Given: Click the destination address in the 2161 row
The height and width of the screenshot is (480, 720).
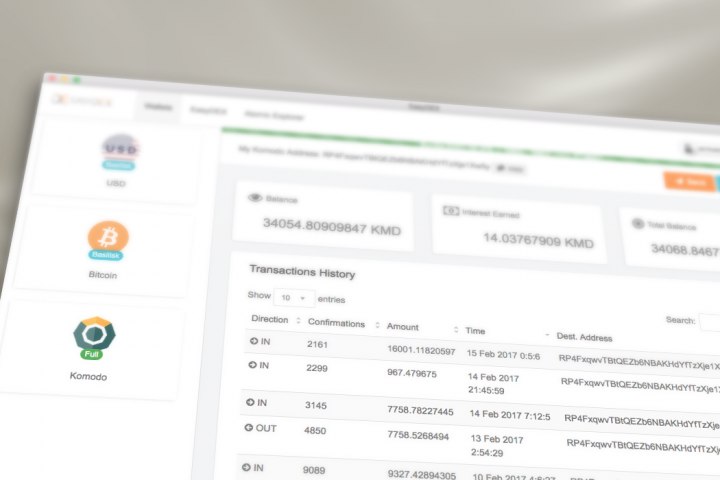Looking at the screenshot, I should click(639, 362).
